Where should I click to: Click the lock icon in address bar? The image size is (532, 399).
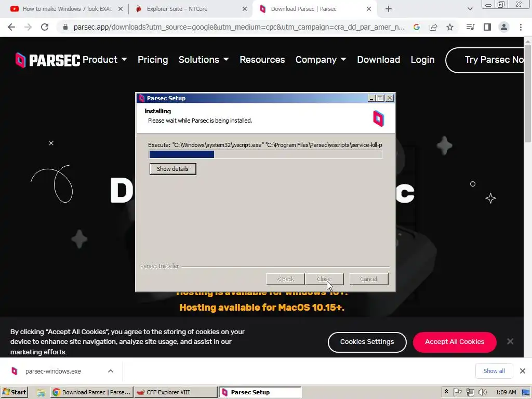pyautogui.click(x=65, y=27)
